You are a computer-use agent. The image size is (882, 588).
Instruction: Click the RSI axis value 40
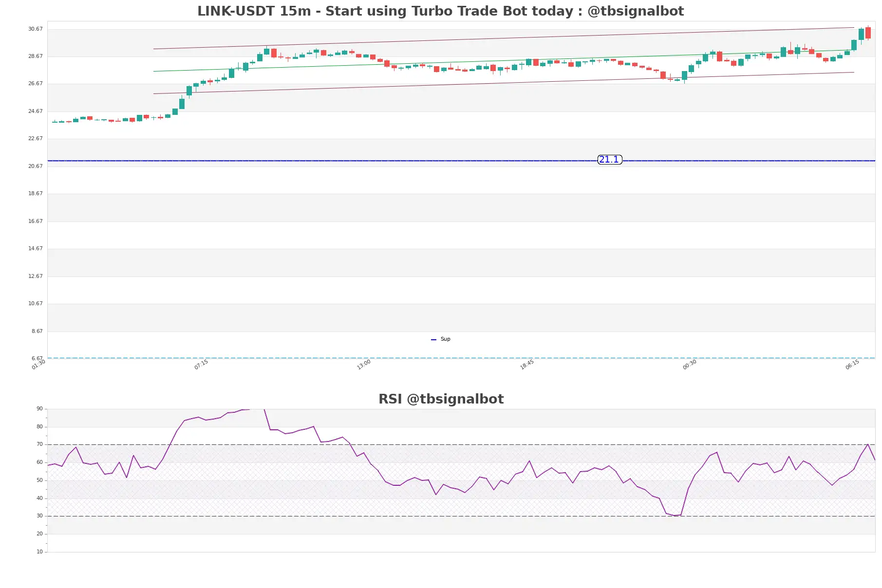(x=39, y=498)
